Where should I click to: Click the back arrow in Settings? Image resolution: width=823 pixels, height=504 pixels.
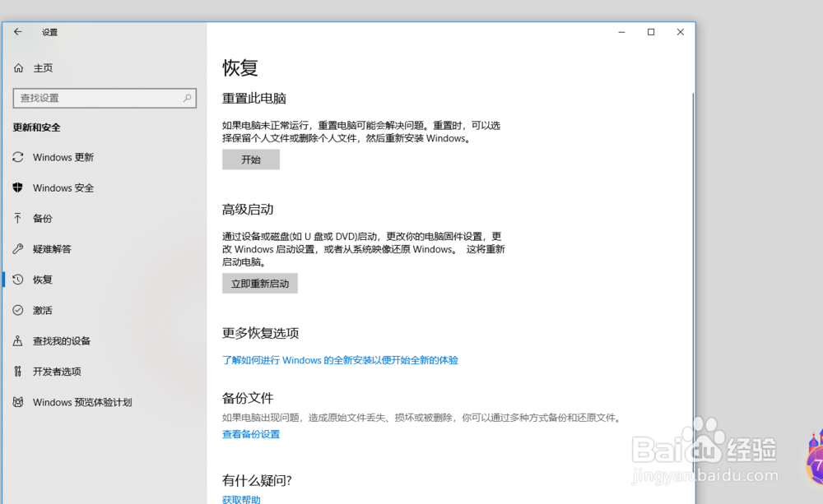coord(17,32)
